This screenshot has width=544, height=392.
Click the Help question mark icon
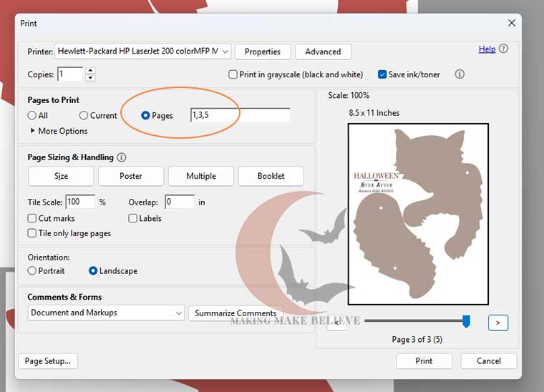click(503, 49)
